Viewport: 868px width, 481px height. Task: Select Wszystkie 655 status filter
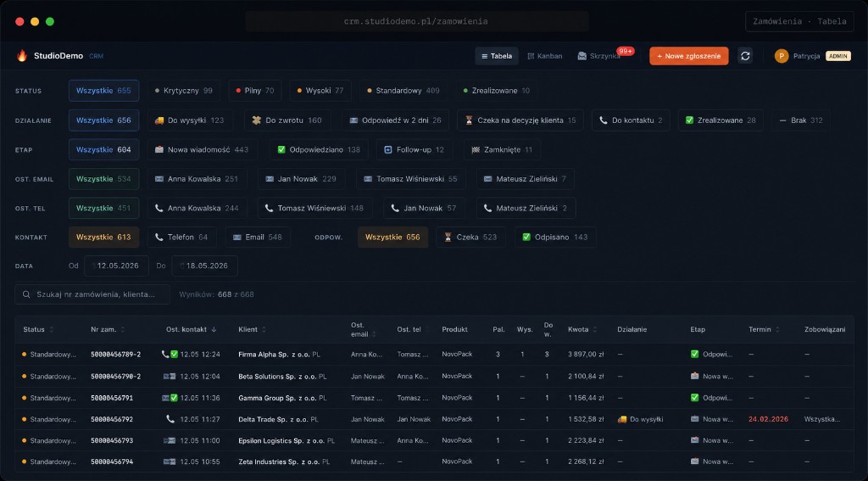tap(103, 90)
